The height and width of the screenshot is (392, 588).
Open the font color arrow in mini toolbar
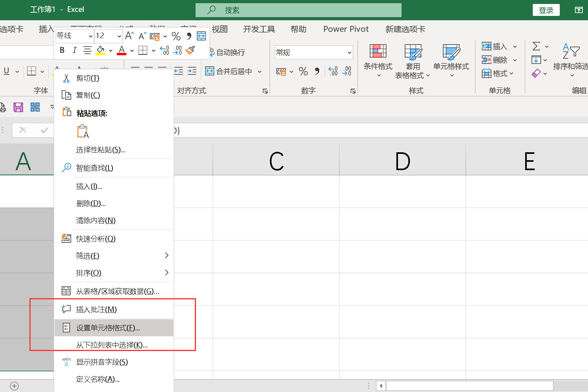pos(132,50)
